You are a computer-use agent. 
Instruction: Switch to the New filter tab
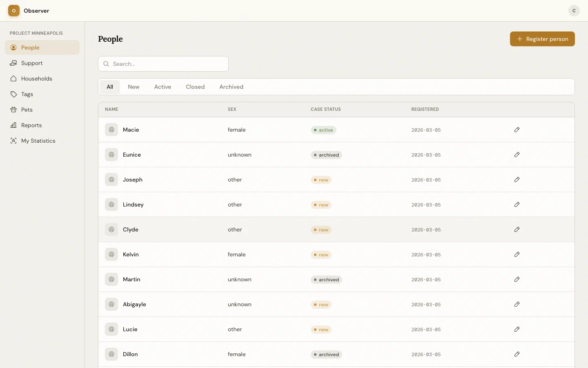point(134,87)
